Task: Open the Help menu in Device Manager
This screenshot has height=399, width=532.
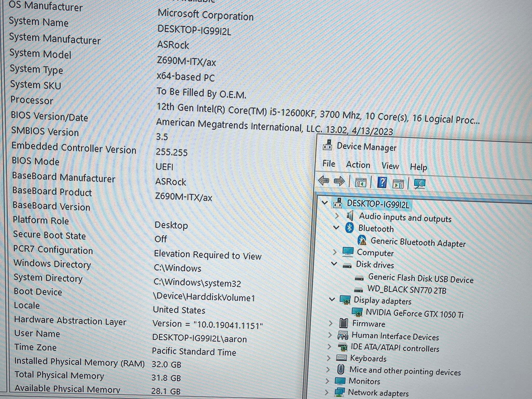Action: [x=418, y=167]
